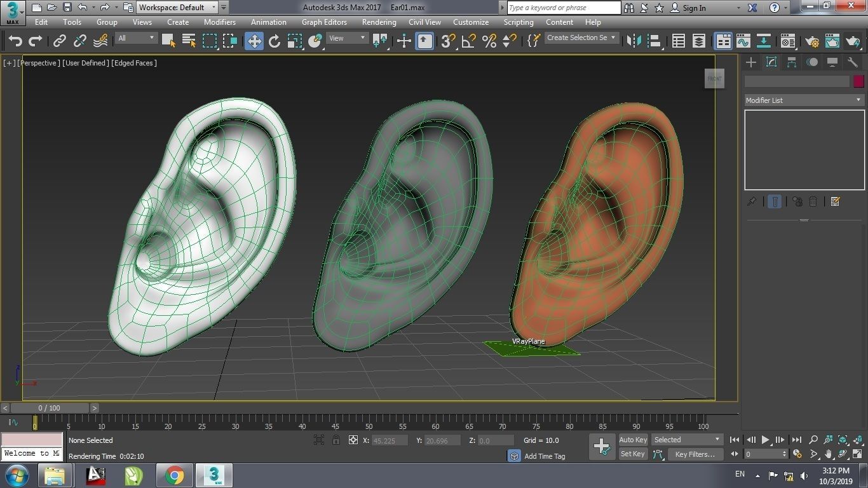Switch to Motion command panel tab
868x488 pixels.
coord(812,62)
